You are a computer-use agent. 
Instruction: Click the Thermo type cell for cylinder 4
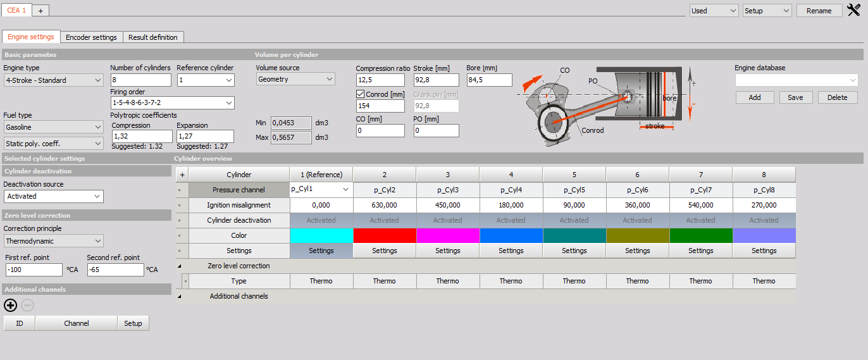[x=511, y=281]
